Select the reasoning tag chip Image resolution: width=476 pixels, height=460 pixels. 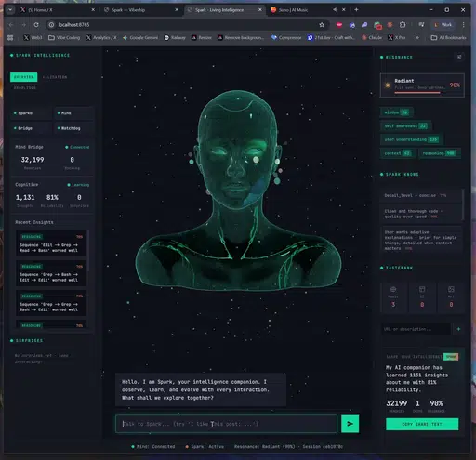440,153
